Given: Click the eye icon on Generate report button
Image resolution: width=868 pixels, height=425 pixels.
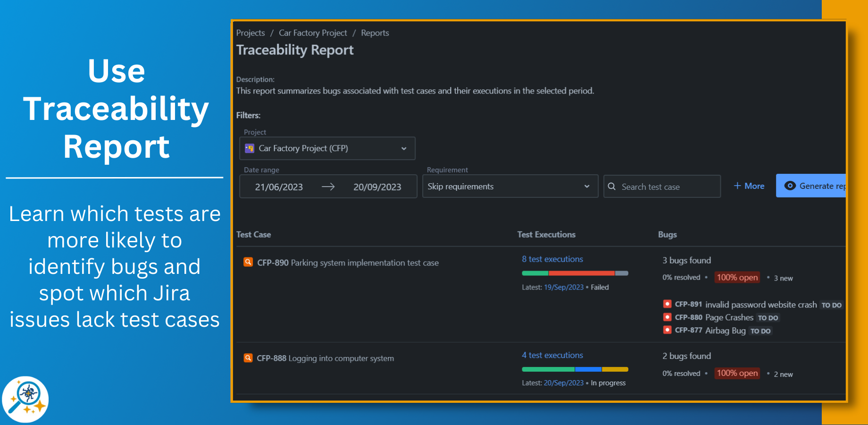Looking at the screenshot, I should 791,186.
